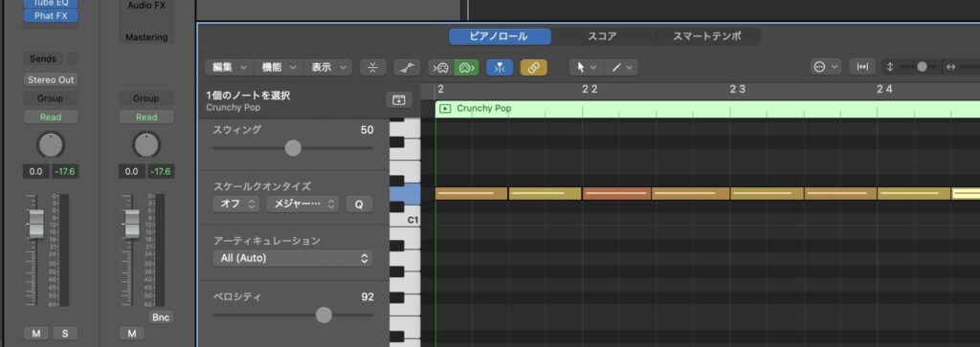Click the 2 3 ruler marker

[x=738, y=89]
